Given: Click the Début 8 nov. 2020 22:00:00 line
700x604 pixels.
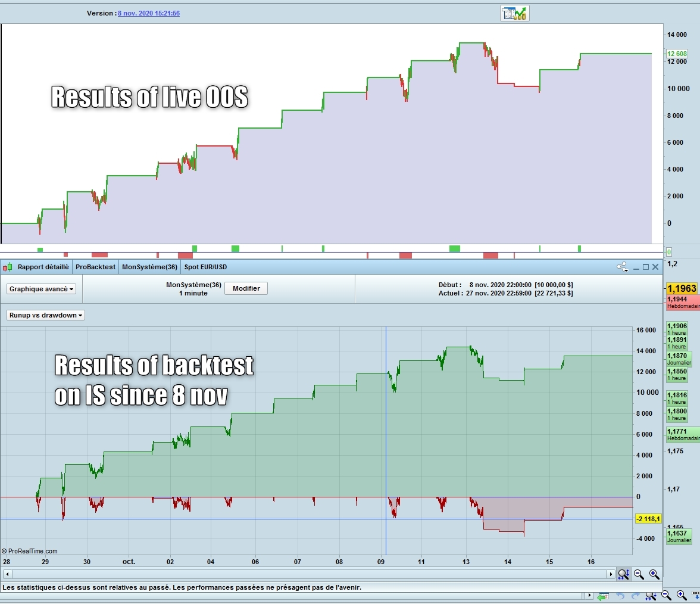Looking at the screenshot, I should point(505,285).
